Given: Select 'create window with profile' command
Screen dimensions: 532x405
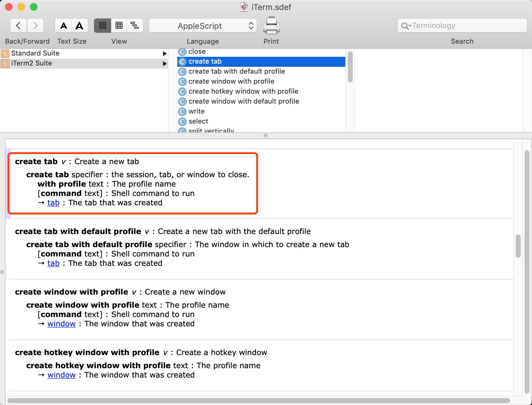Looking at the screenshot, I should [x=261, y=81].
